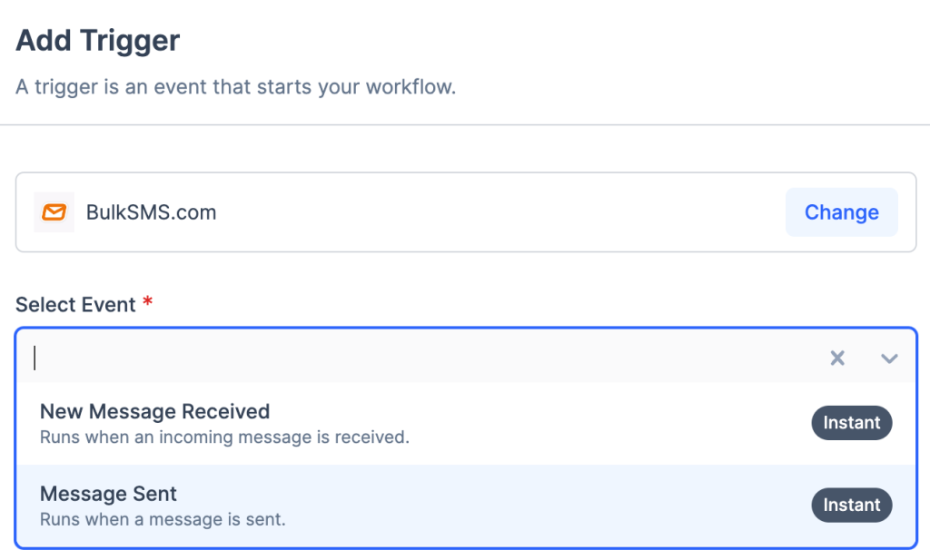The height and width of the screenshot is (560, 930).
Task: Click the trigger description subtitle text
Action: point(235,88)
